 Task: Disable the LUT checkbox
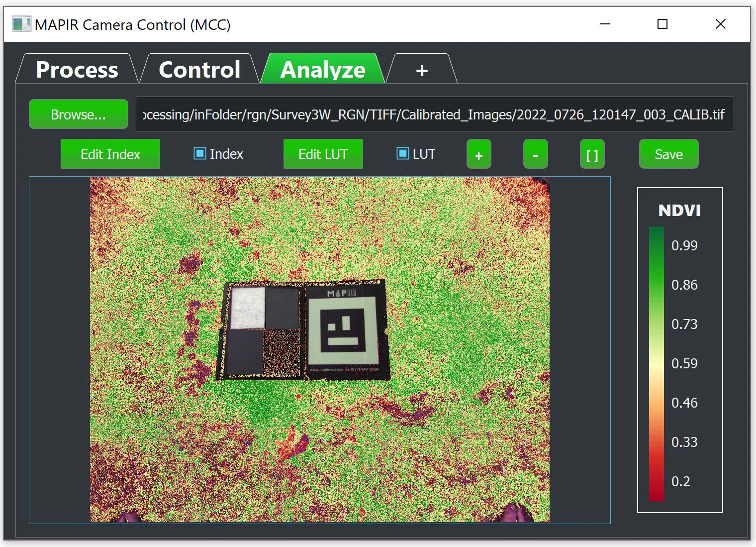pyautogui.click(x=402, y=154)
